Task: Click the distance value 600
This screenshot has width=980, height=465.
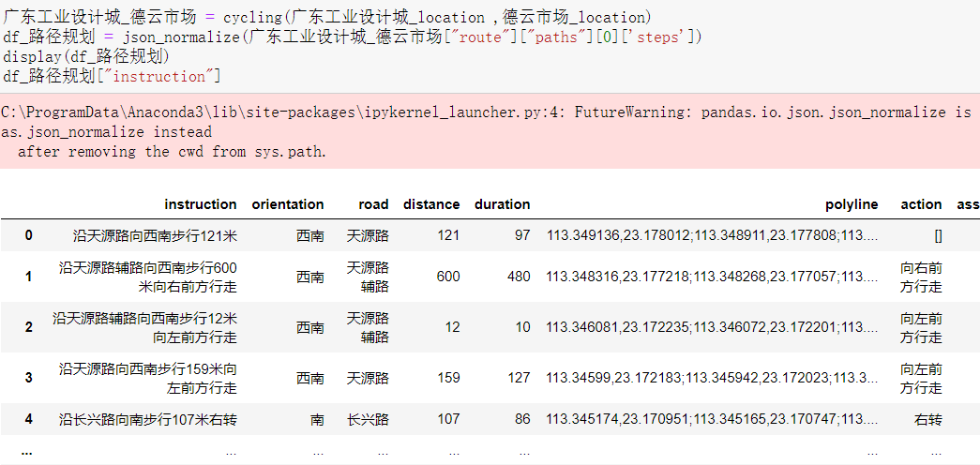Action: tap(448, 277)
